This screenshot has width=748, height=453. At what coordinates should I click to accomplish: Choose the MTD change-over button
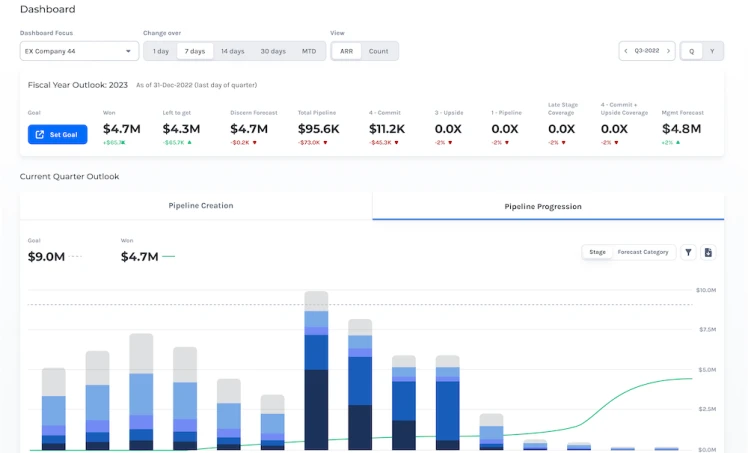(x=309, y=51)
